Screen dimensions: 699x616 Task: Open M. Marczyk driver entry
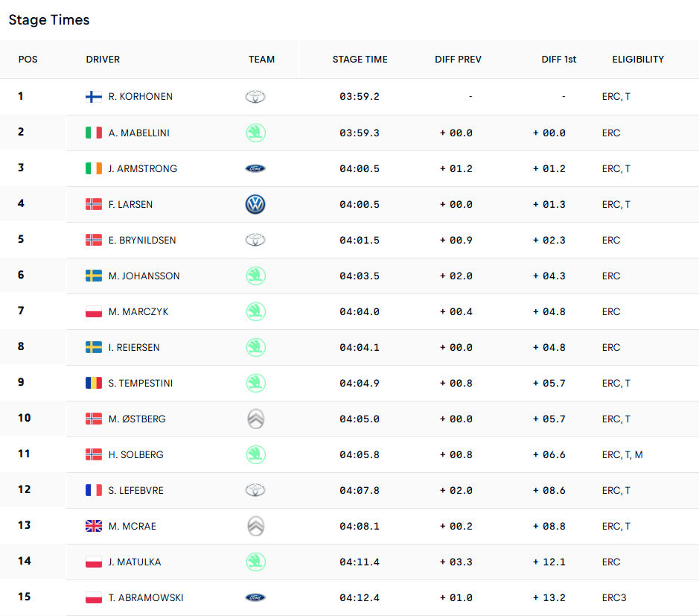138,311
